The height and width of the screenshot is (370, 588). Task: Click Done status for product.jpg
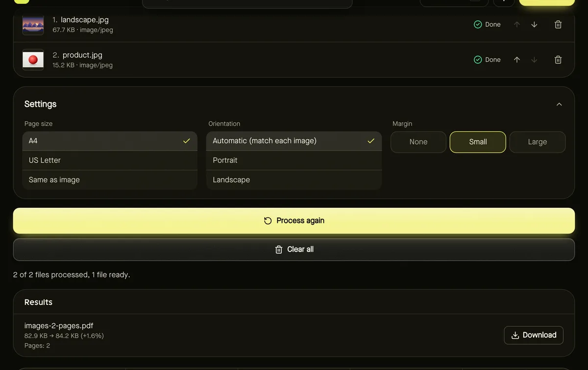pyautogui.click(x=487, y=60)
